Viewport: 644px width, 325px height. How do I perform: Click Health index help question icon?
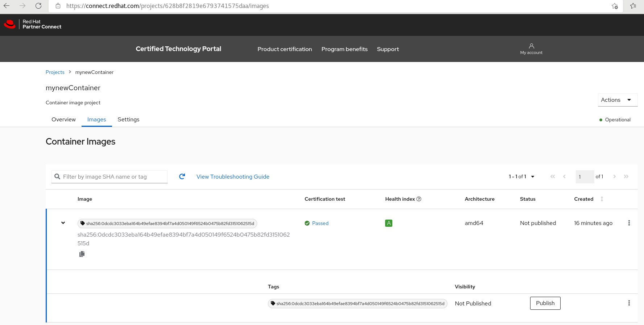coord(419,199)
